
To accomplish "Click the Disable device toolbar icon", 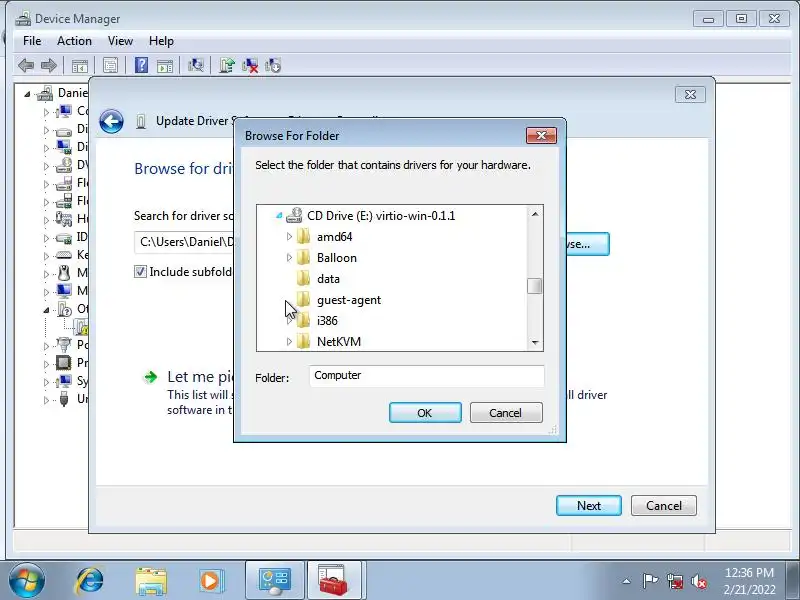I will [x=273, y=65].
